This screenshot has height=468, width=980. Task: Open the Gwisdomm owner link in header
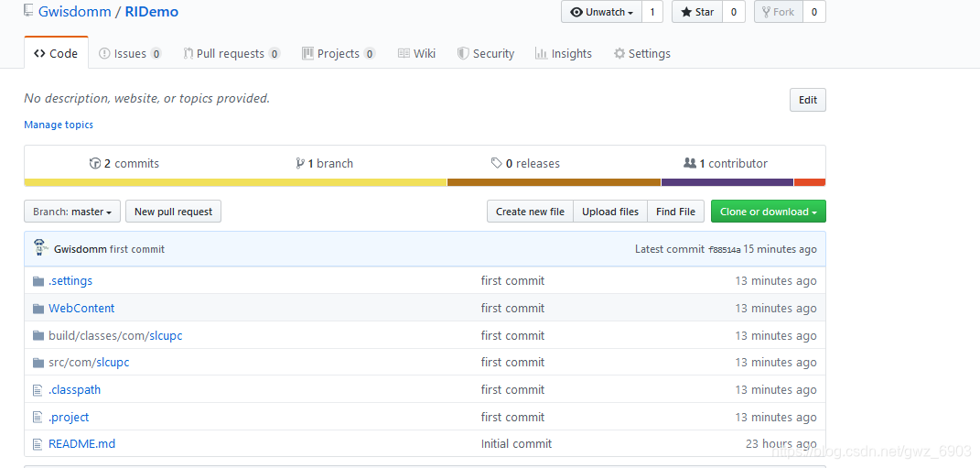74,11
